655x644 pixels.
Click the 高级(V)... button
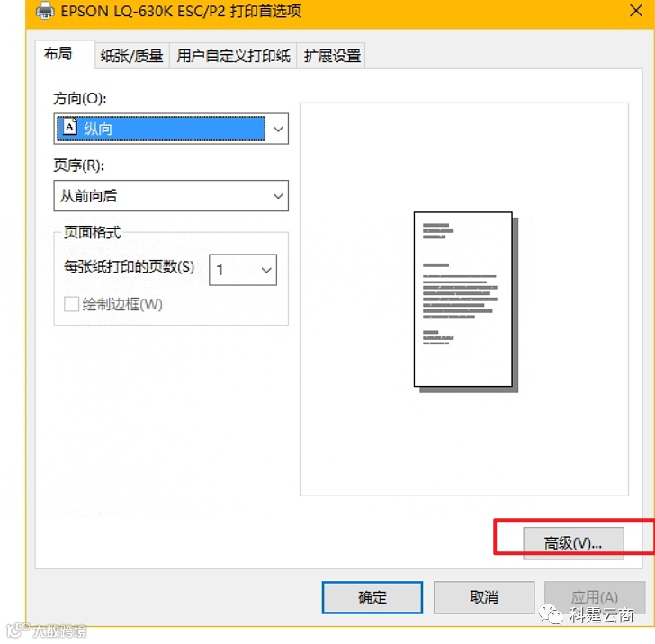click(x=573, y=543)
